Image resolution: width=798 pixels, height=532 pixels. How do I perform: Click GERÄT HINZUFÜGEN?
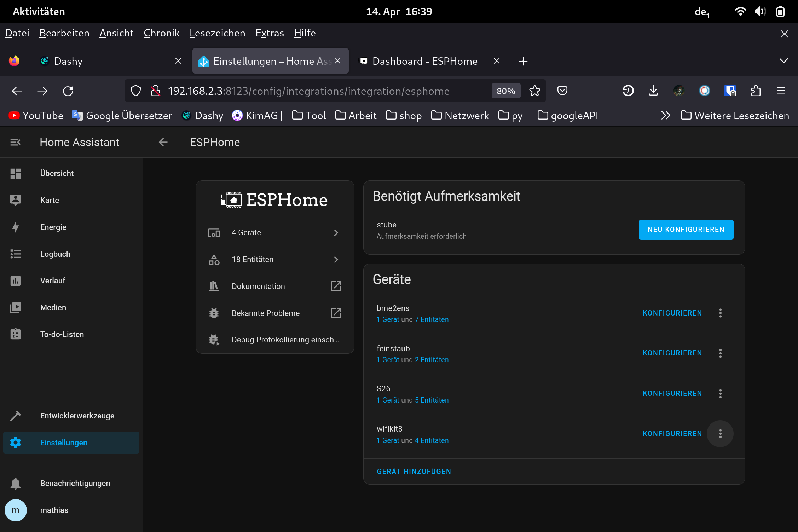coord(414,472)
